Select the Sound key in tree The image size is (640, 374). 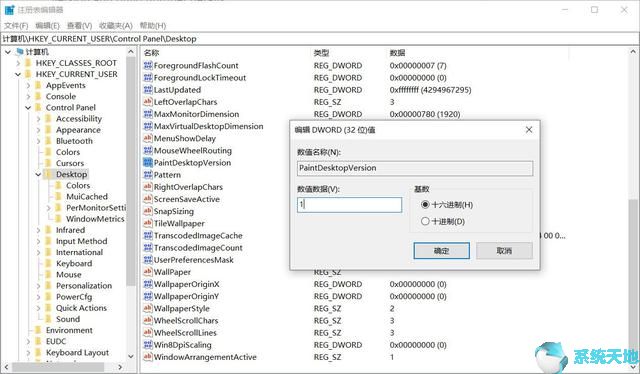[x=68, y=319]
